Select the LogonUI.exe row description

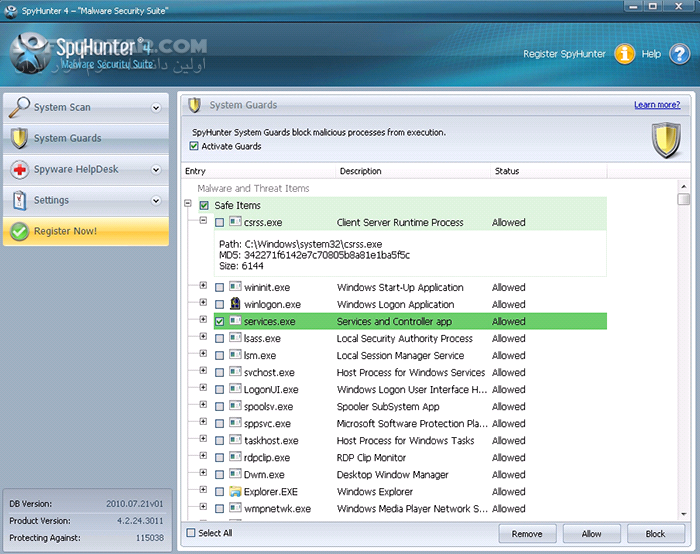point(412,390)
